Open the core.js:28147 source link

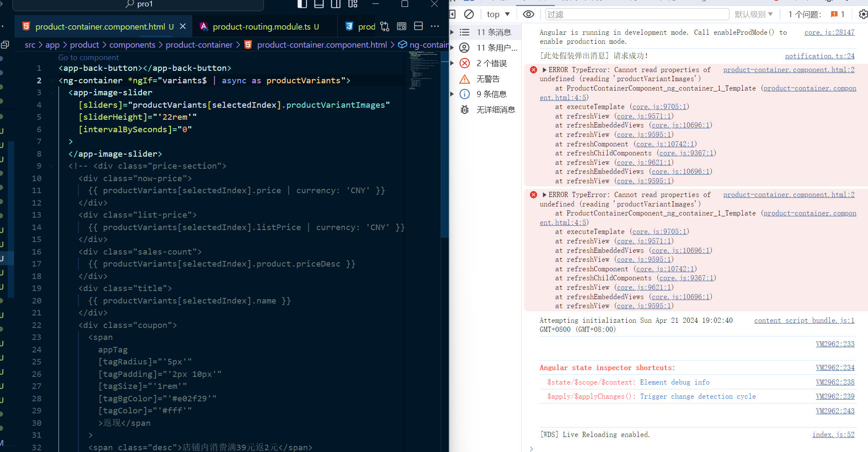coord(829,32)
